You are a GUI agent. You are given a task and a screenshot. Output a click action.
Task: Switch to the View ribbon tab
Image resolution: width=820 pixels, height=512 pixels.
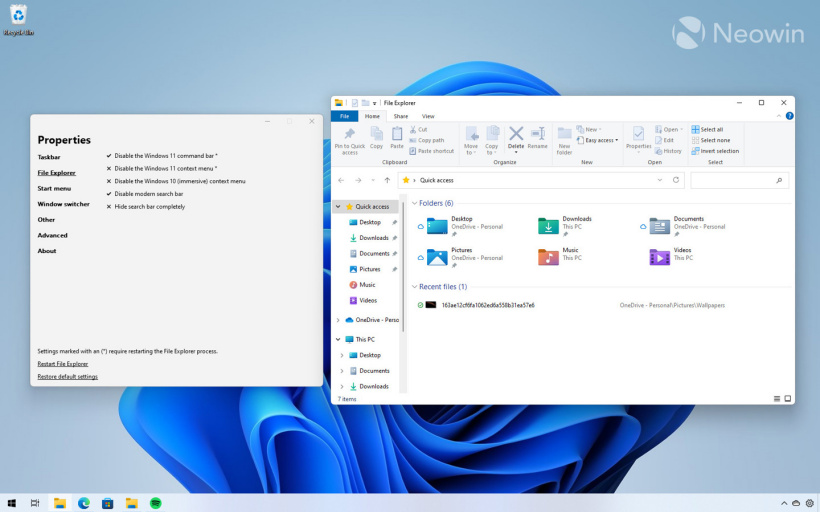pyautogui.click(x=428, y=116)
